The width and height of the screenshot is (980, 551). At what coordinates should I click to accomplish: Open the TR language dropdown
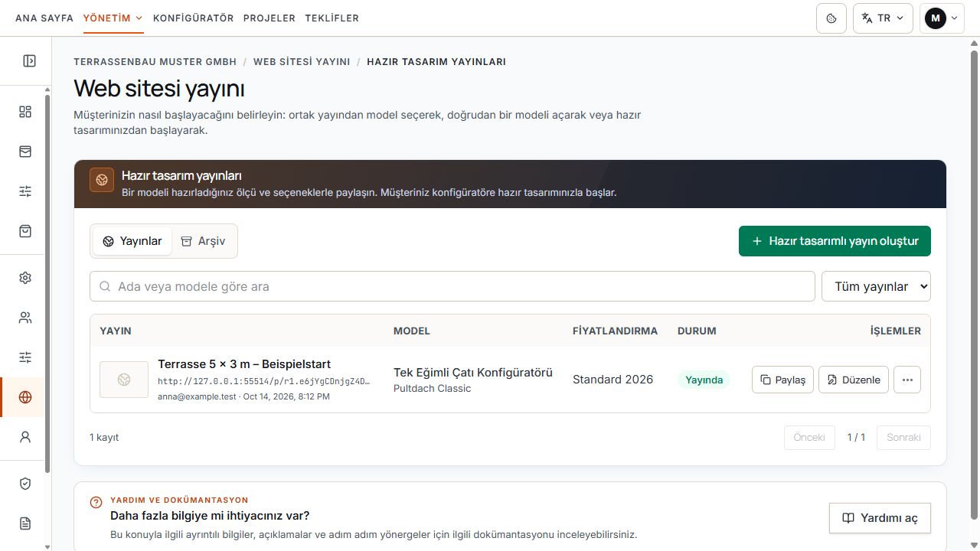pyautogui.click(x=883, y=18)
